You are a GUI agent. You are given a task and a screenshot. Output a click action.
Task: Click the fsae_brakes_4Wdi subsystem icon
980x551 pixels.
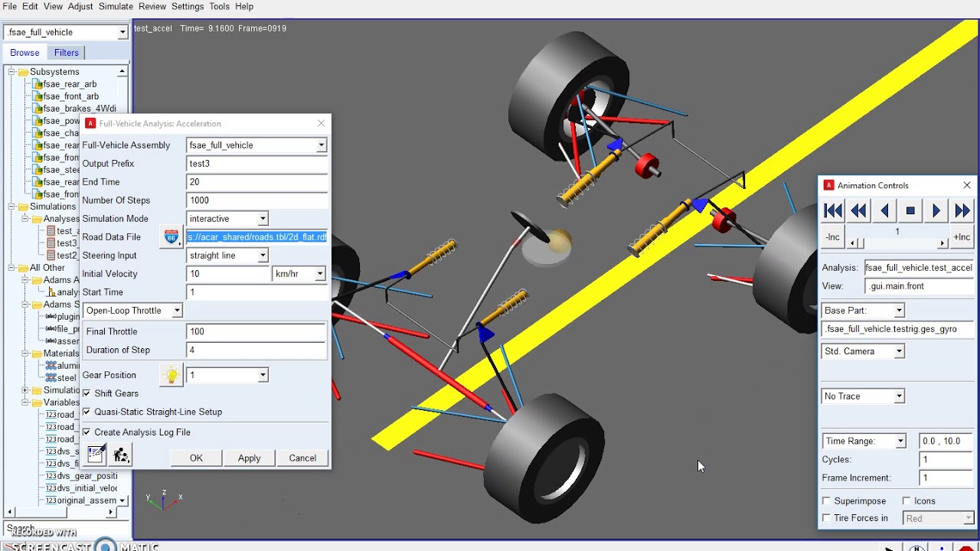click(37, 109)
